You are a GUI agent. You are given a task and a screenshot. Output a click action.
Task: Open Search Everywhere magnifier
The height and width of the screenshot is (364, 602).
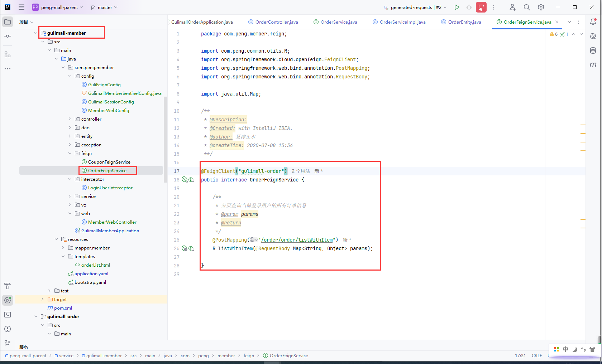(x=527, y=7)
